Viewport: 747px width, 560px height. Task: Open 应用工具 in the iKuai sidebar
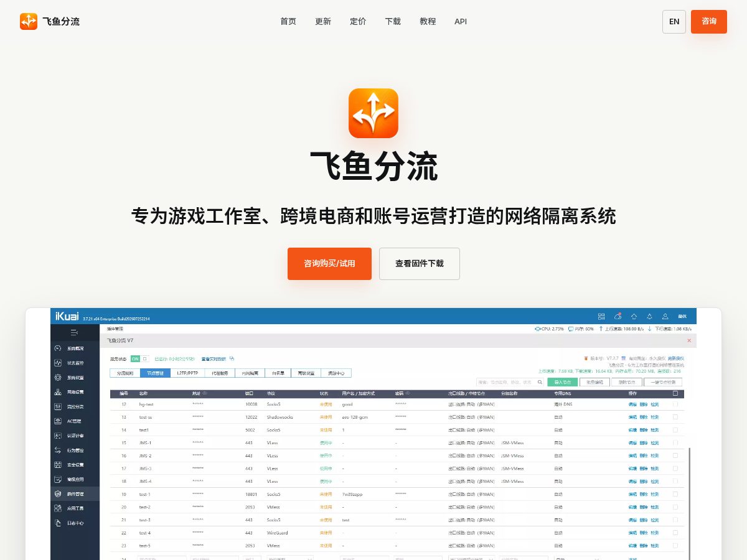pos(75,508)
